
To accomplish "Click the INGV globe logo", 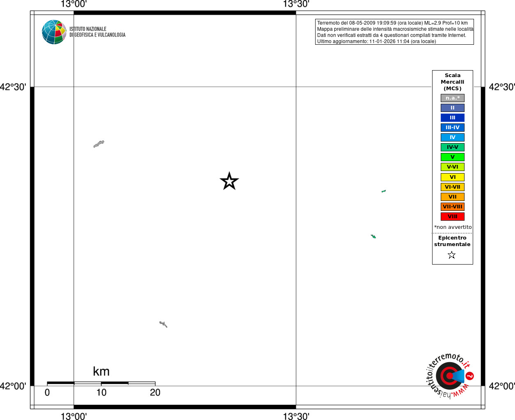I will pos(54,32).
